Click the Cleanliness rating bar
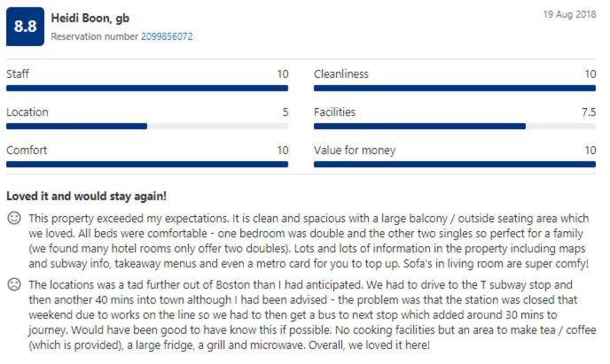Viewport: 610px width, 364px height. (x=455, y=88)
